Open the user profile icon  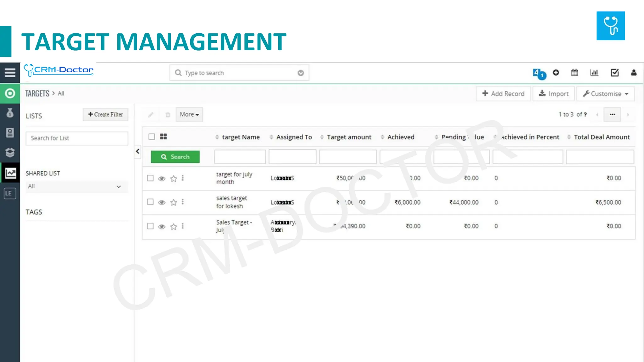634,73
